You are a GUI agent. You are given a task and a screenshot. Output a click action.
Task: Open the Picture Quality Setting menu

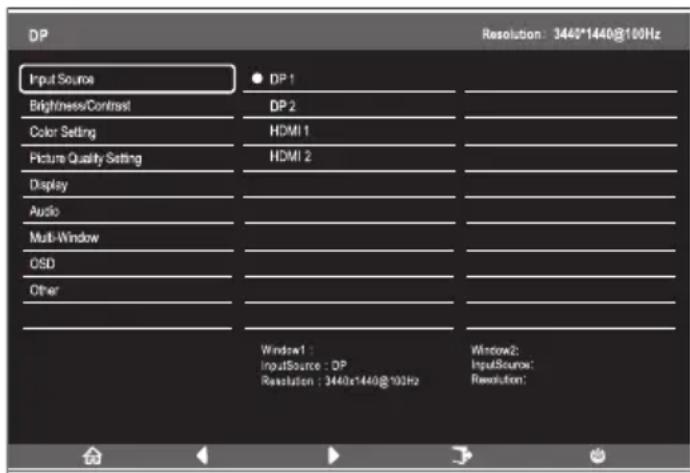[127, 158]
